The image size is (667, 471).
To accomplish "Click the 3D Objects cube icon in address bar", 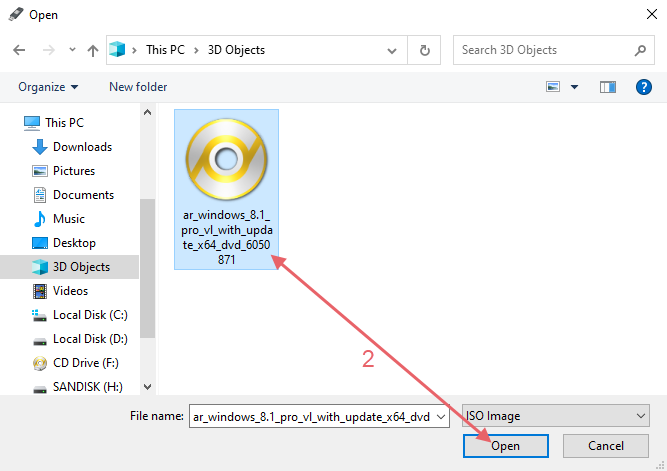I will click(117, 50).
